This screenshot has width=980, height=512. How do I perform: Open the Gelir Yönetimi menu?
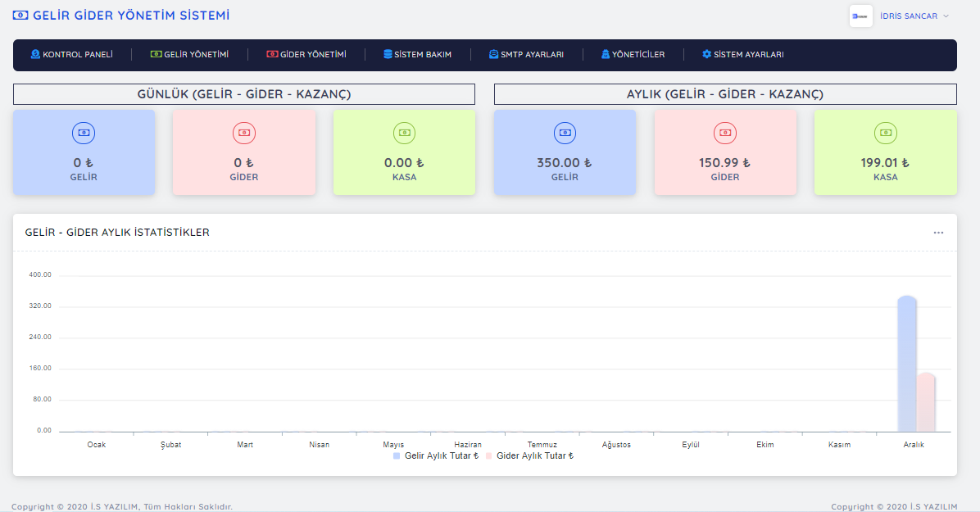(189, 55)
